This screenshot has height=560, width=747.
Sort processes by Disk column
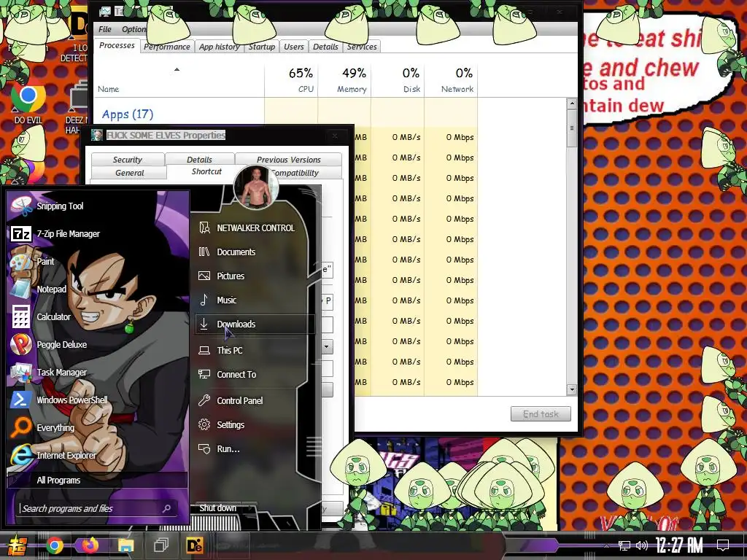point(398,79)
